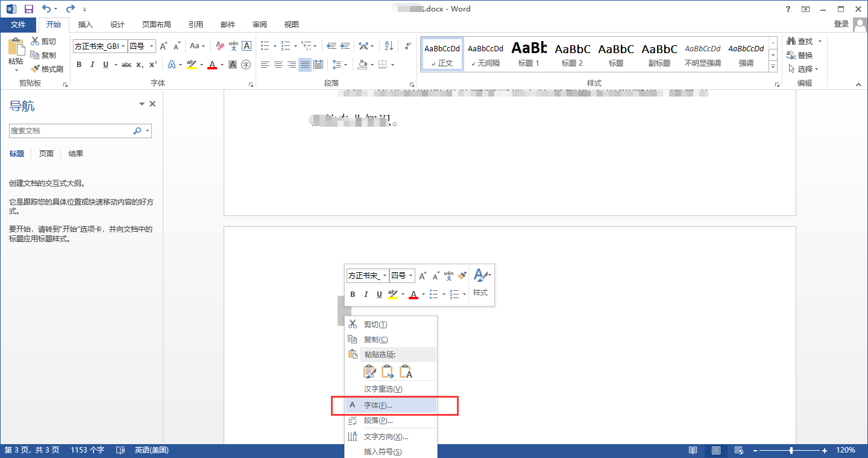Click the search magnifier in the navigation pane
The width and height of the screenshot is (868, 458).
137,130
